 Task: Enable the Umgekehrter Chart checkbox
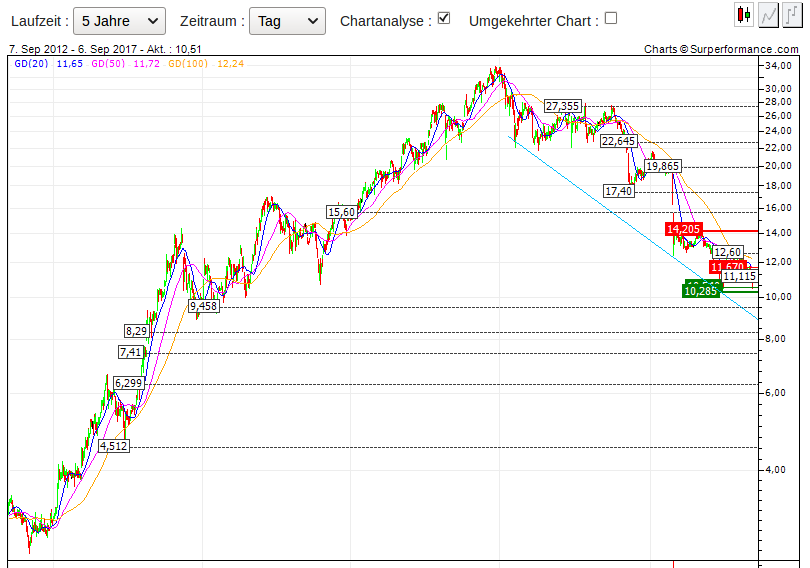coord(611,18)
